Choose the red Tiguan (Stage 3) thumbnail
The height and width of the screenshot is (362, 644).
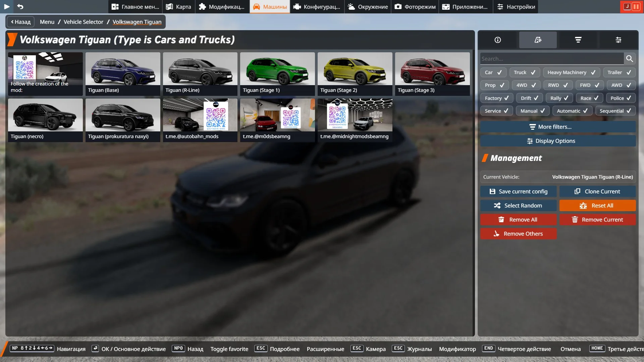click(432, 74)
